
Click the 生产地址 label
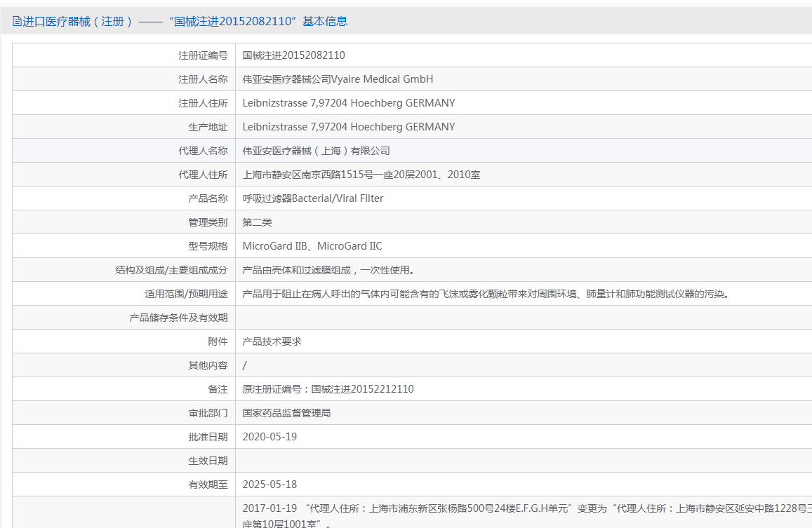coord(208,127)
